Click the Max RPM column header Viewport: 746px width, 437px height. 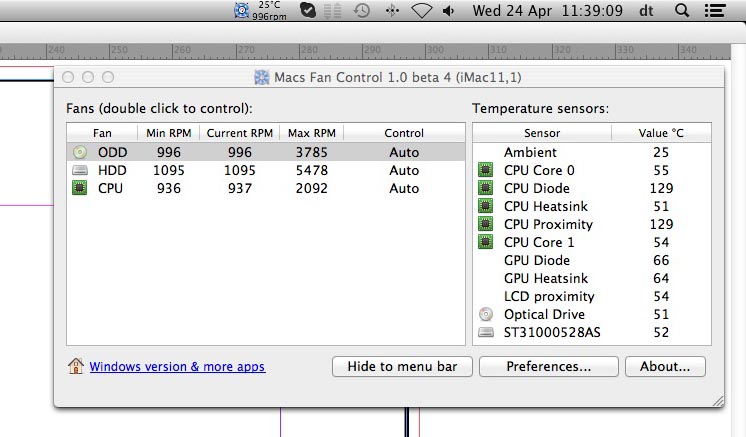[312, 133]
